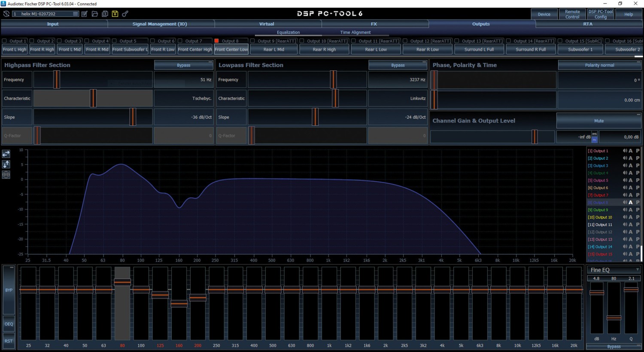Viewport: 644px width, 352px height.
Task: Open DSP PC-Tool Config
Action: pos(601,14)
